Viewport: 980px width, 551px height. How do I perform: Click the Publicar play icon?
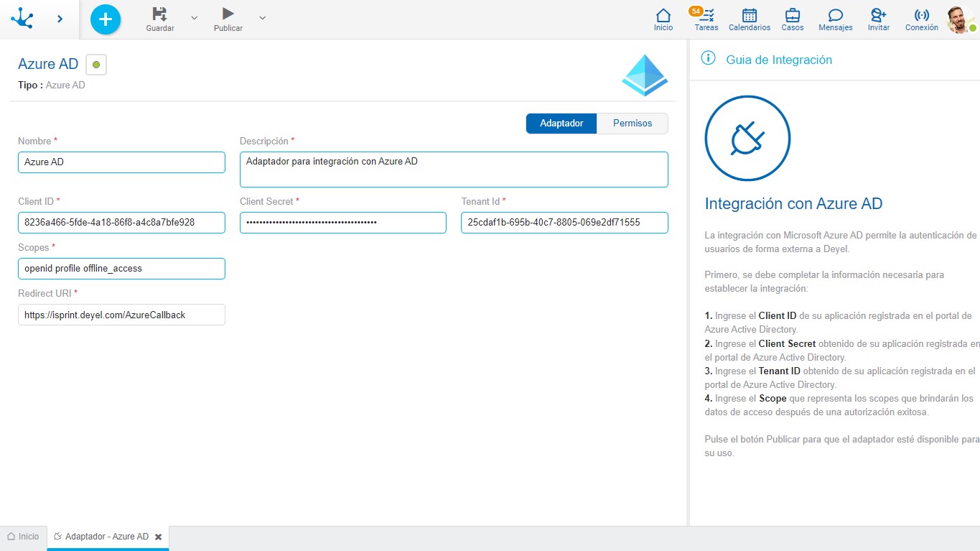[x=228, y=14]
